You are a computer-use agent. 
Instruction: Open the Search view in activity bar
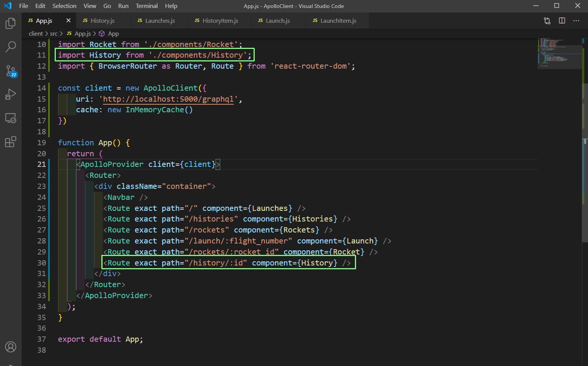(11, 47)
